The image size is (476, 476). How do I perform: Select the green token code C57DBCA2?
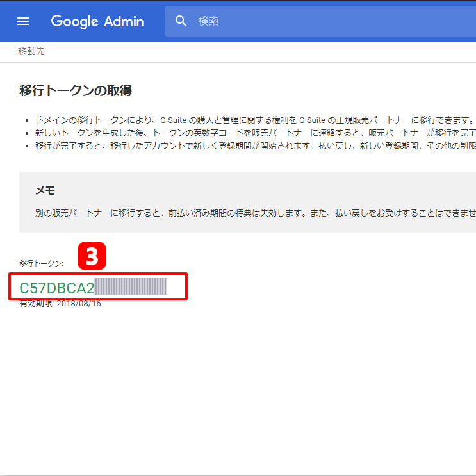(x=57, y=288)
